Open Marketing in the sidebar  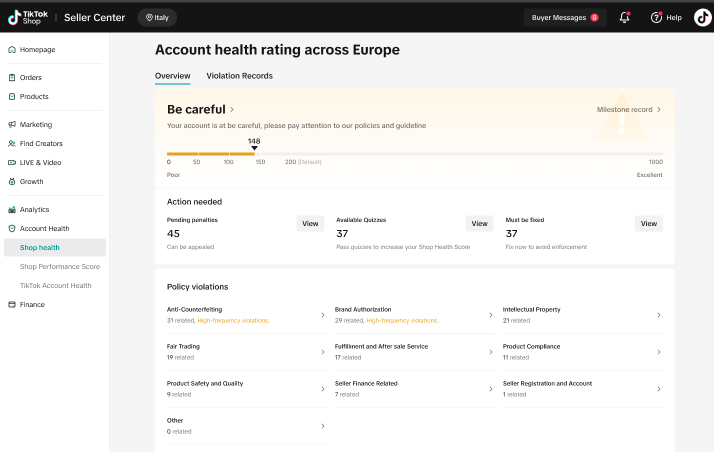35,125
